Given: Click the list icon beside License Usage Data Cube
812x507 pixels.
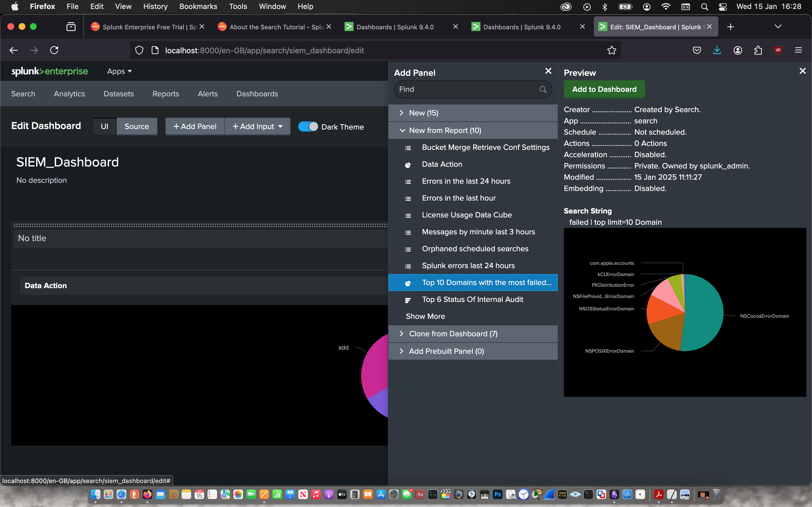Looking at the screenshot, I should 408,215.
